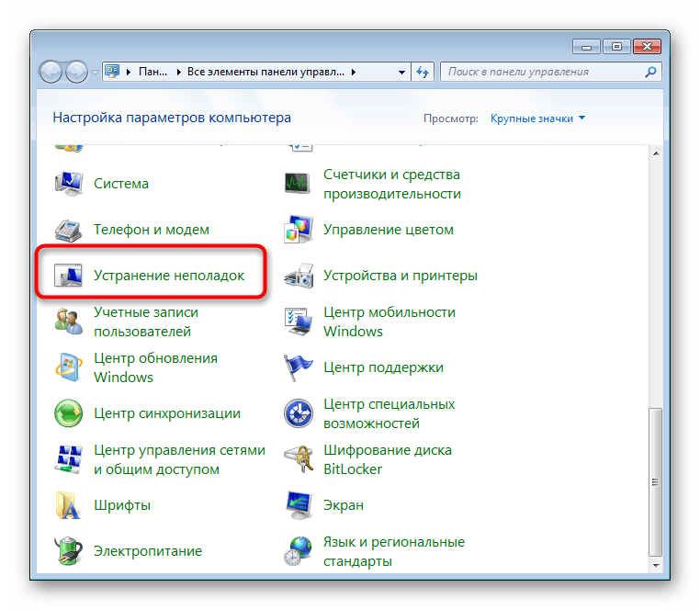Click the refresh button beside the address bar
The width and height of the screenshot is (700, 610).
423,72
